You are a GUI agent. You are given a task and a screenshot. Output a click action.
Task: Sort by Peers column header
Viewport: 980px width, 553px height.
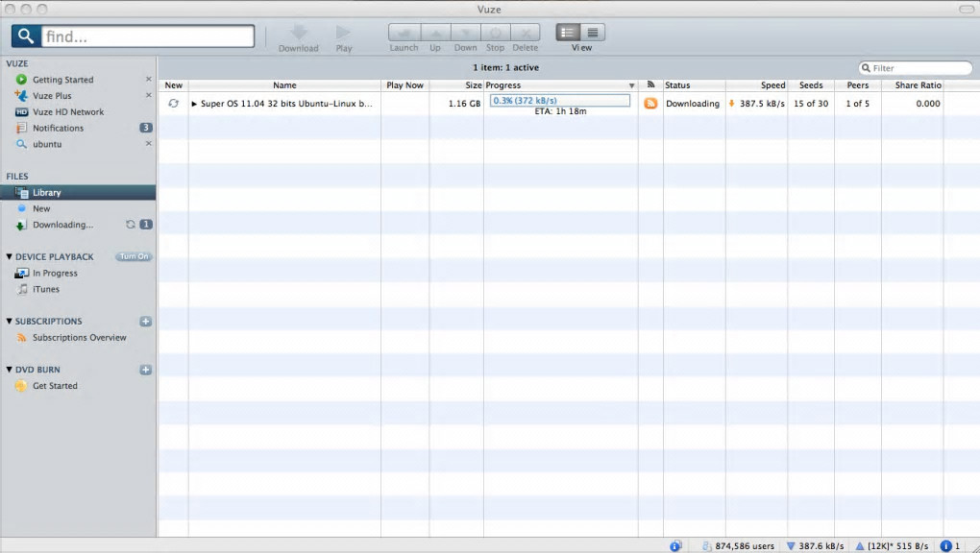857,85
